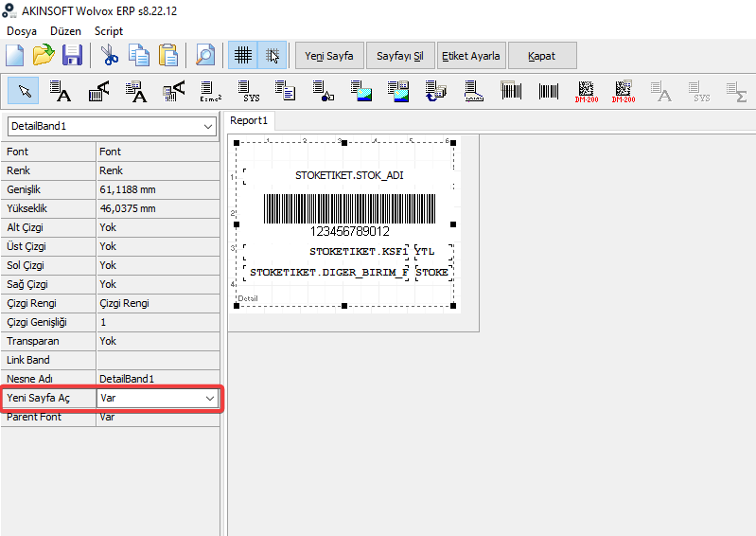Select the SYS system data tool
This screenshot has height=536, width=756.
click(249, 91)
